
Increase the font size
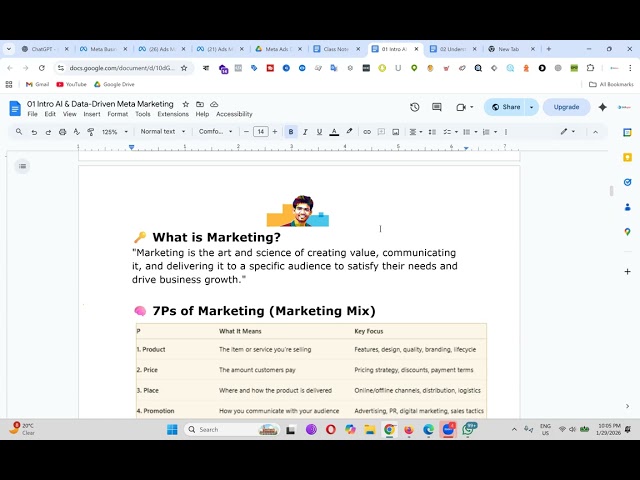click(275, 131)
